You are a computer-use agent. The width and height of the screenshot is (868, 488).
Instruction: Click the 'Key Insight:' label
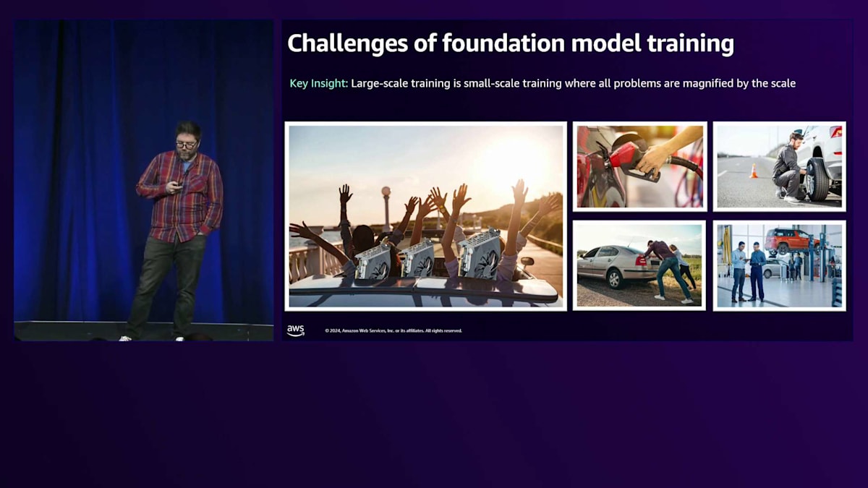coord(319,83)
